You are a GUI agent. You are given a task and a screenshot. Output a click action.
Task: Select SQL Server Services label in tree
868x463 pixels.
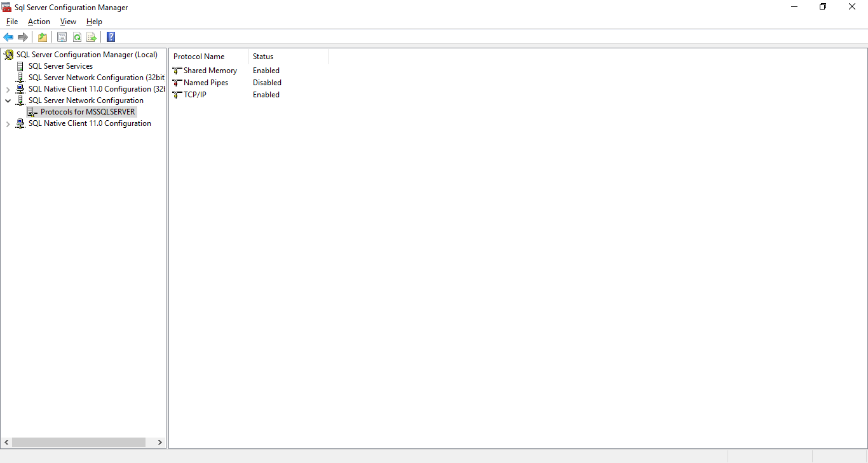pyautogui.click(x=60, y=66)
